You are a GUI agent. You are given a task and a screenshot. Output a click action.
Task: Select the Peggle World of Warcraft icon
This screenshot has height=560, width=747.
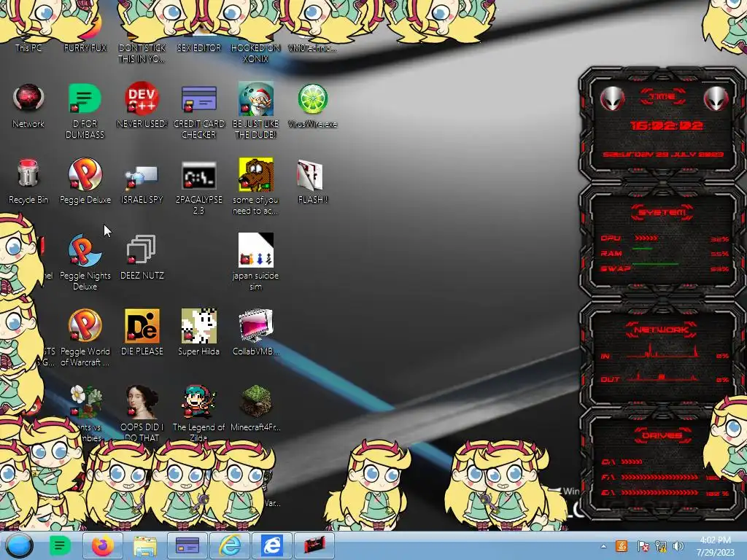tap(85, 338)
